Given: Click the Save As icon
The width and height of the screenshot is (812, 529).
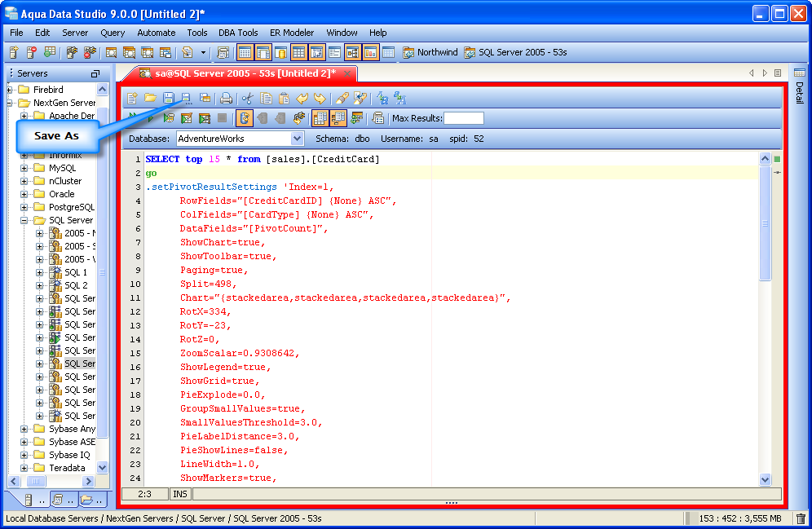Looking at the screenshot, I should (x=187, y=98).
